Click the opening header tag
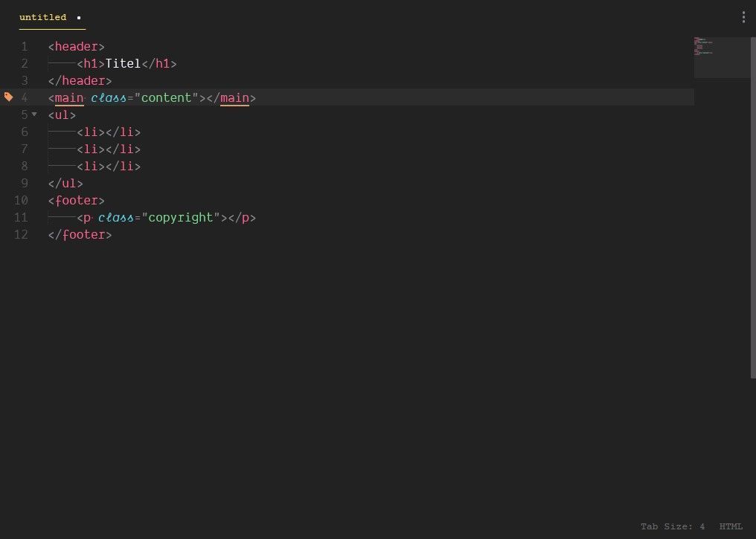Image resolution: width=756 pixels, height=539 pixels. [x=76, y=47]
